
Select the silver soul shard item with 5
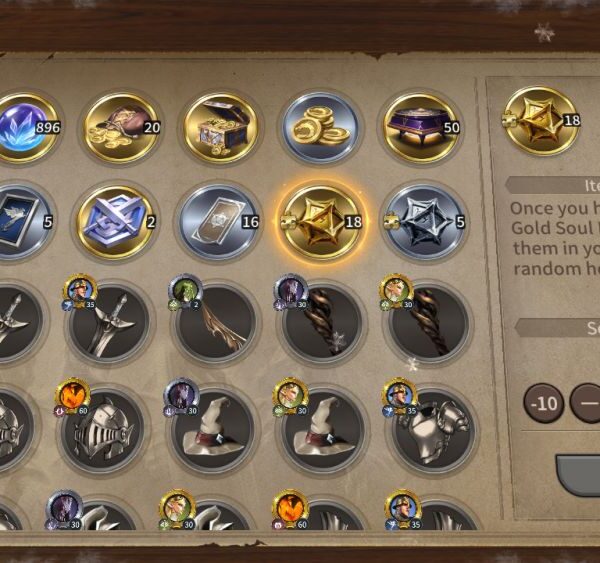click(424, 222)
